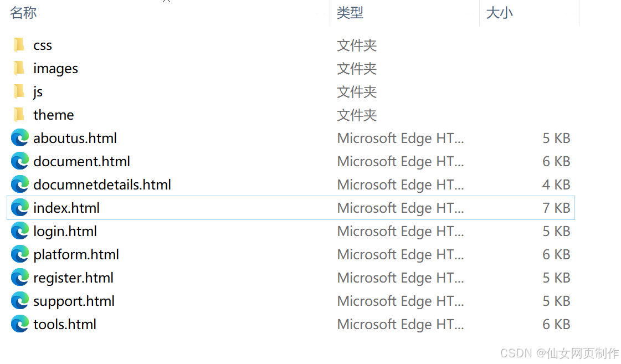
Task: Open the images folder icon
Action: (x=19, y=68)
